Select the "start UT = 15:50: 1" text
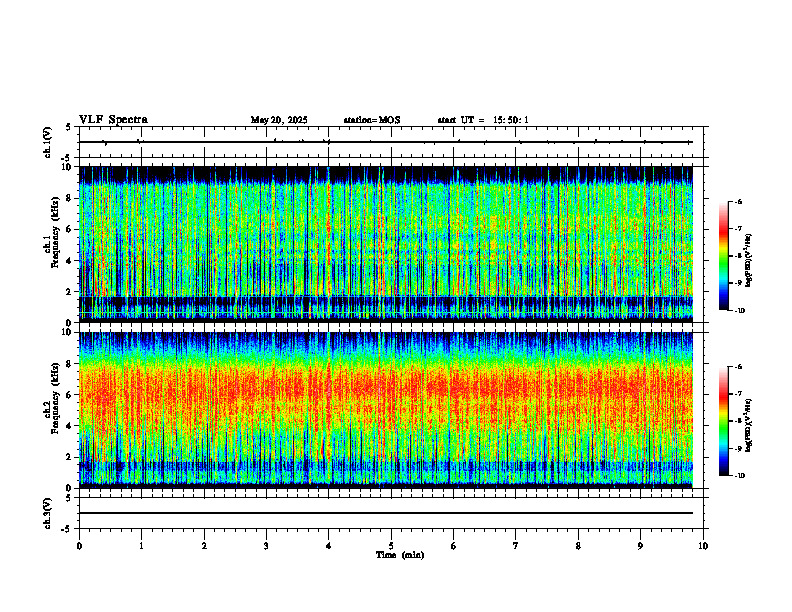The width and height of the screenshot is (792, 612). pos(483,120)
